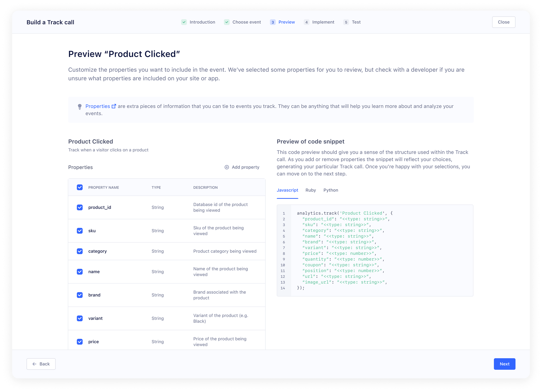Click the plus icon beside Add property
Image resolution: width=542 pixels, height=392 pixels.
click(227, 167)
